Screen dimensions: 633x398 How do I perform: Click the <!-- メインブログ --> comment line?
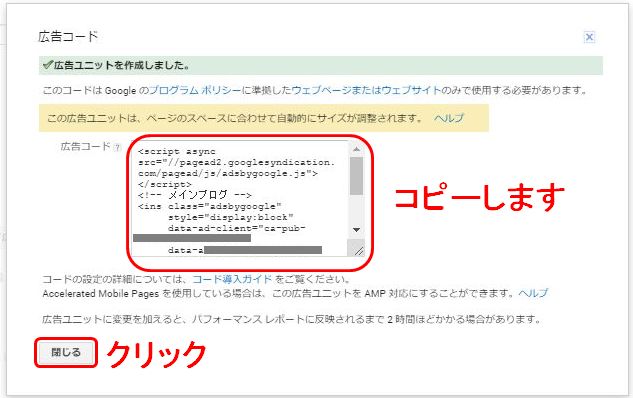[195, 195]
